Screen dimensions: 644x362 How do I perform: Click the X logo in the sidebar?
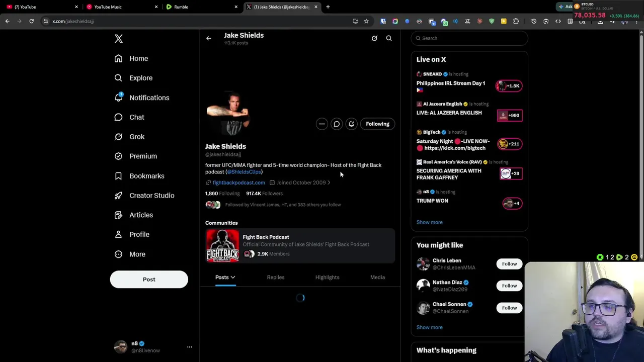(x=118, y=39)
